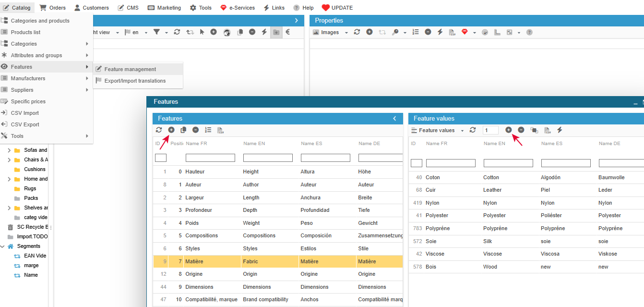The image size is (644, 307).
Task: Open help icon in Properties toolbar
Action: point(529,32)
